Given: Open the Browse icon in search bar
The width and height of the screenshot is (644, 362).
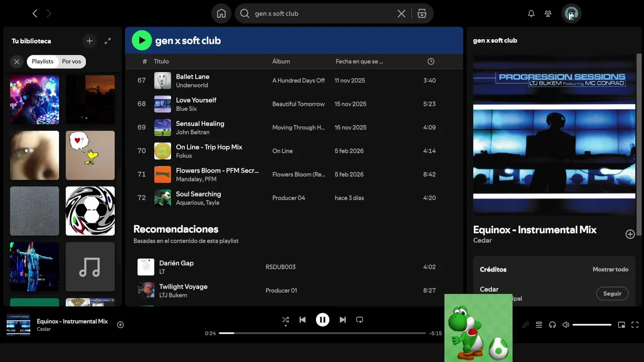Looking at the screenshot, I should point(422,14).
